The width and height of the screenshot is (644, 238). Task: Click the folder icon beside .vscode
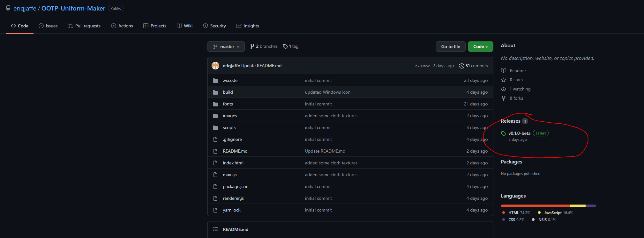215,81
